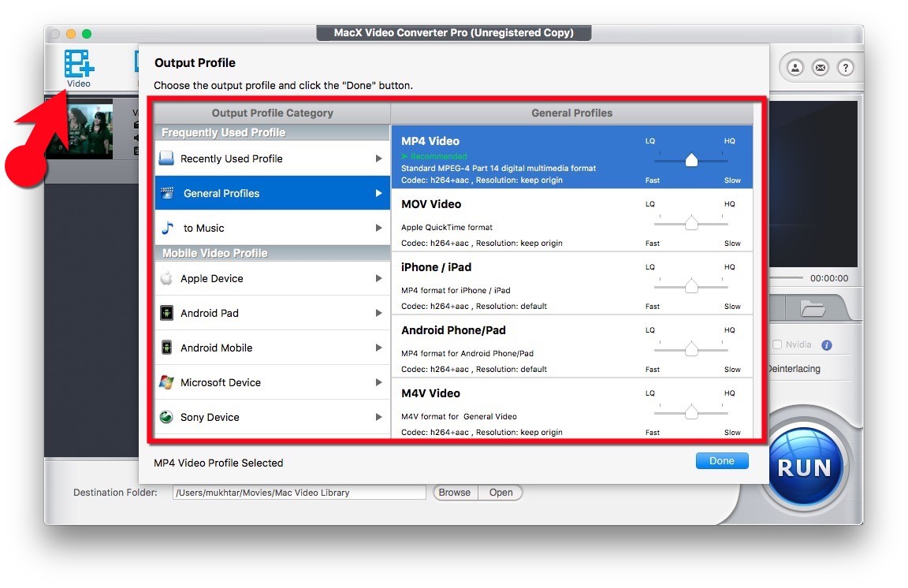This screenshot has height=588, width=908.
Task: Open the user account icon
Action: (x=795, y=68)
